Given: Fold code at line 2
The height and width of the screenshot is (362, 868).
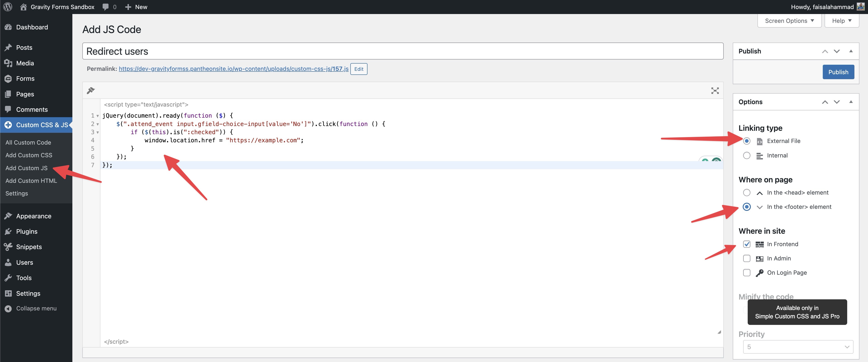Looking at the screenshot, I should point(98,124).
